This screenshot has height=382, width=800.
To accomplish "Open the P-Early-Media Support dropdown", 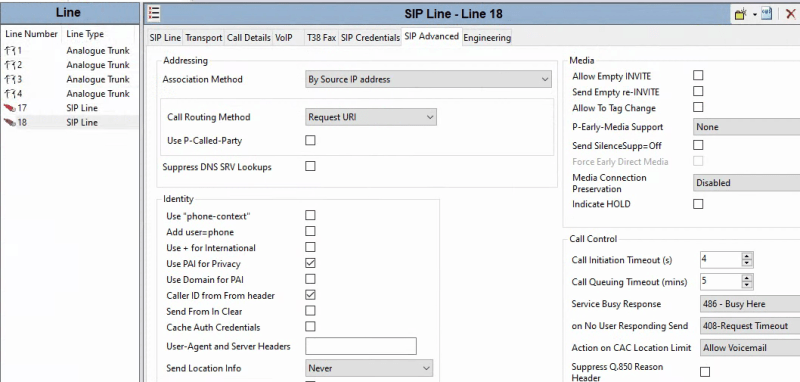I will [x=746, y=127].
